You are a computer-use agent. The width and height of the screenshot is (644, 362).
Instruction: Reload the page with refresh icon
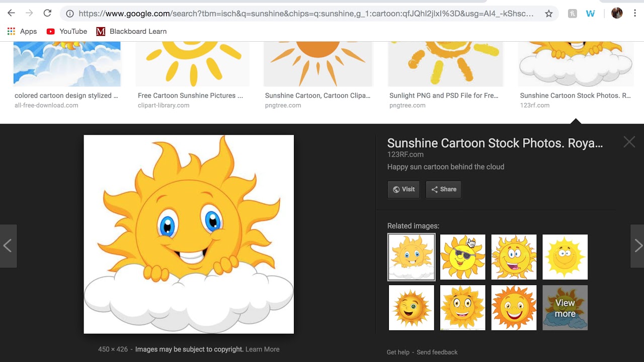point(47,14)
